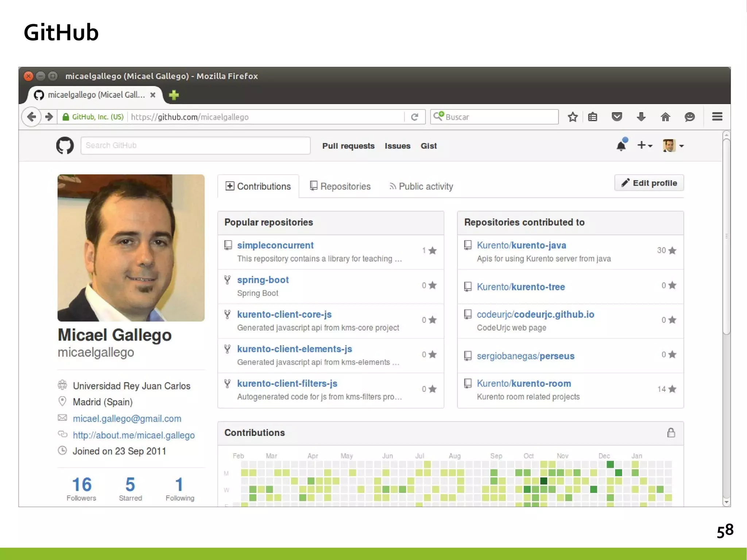Open the Kurento/kurento-room repository
This screenshot has width=747, height=560.
(524, 383)
